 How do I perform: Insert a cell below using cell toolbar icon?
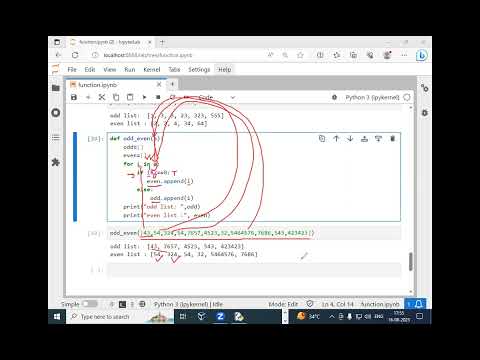pyautogui.click(x=378, y=139)
